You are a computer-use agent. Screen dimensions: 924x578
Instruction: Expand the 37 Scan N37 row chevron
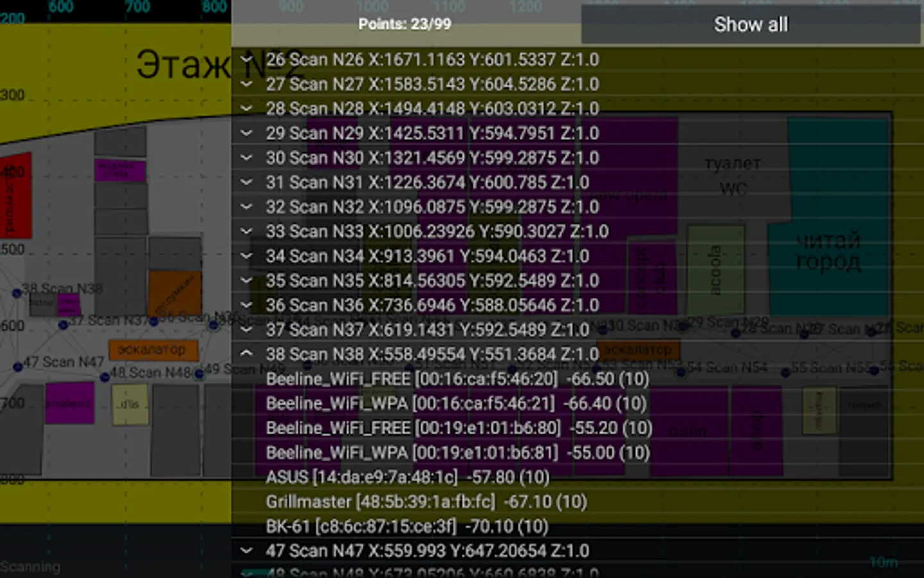pos(246,329)
